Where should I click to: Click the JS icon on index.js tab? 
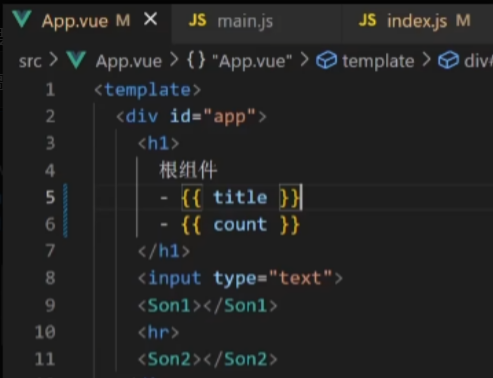367,20
